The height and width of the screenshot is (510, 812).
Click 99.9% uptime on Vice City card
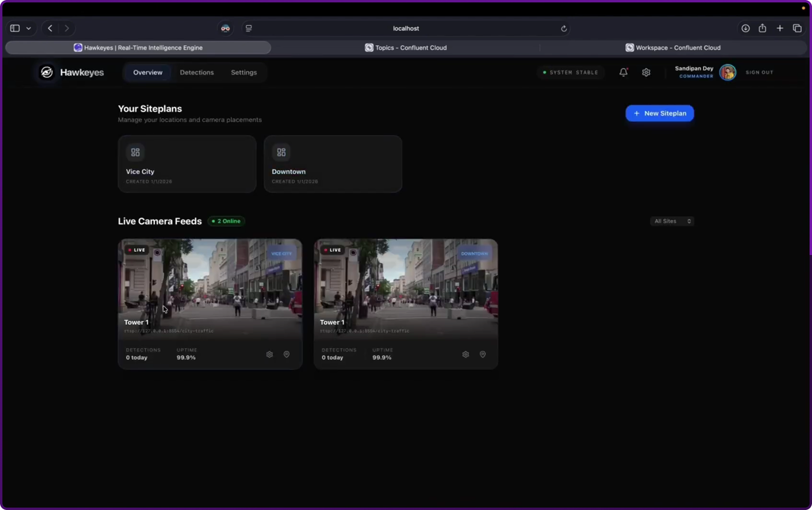click(x=186, y=358)
